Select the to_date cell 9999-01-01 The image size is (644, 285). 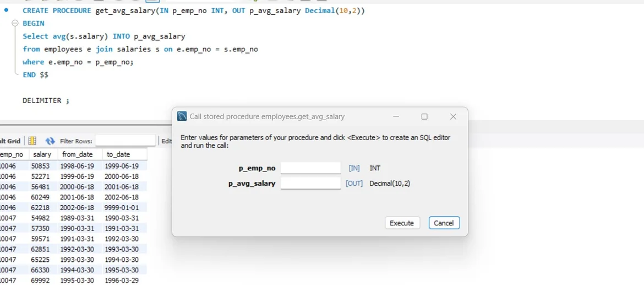(123, 208)
